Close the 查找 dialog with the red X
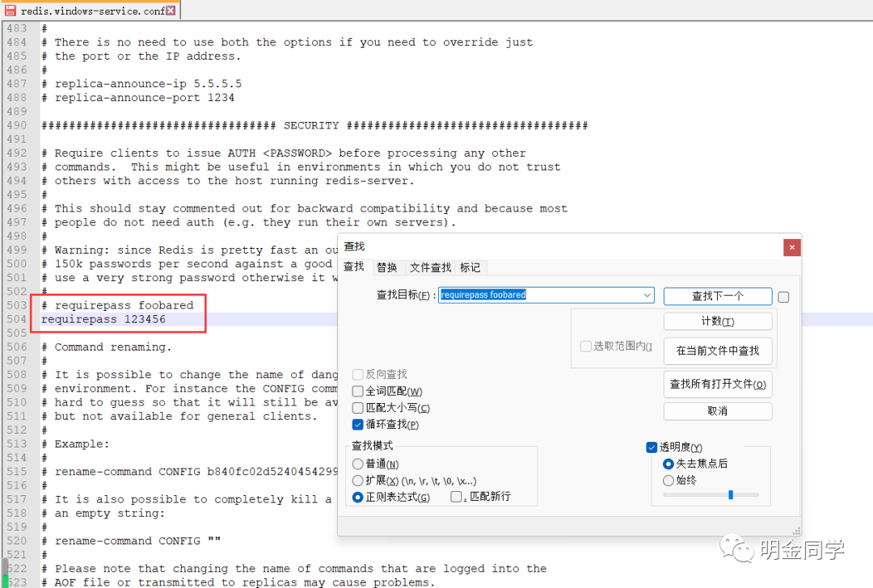This screenshot has width=873, height=588. pos(791,247)
